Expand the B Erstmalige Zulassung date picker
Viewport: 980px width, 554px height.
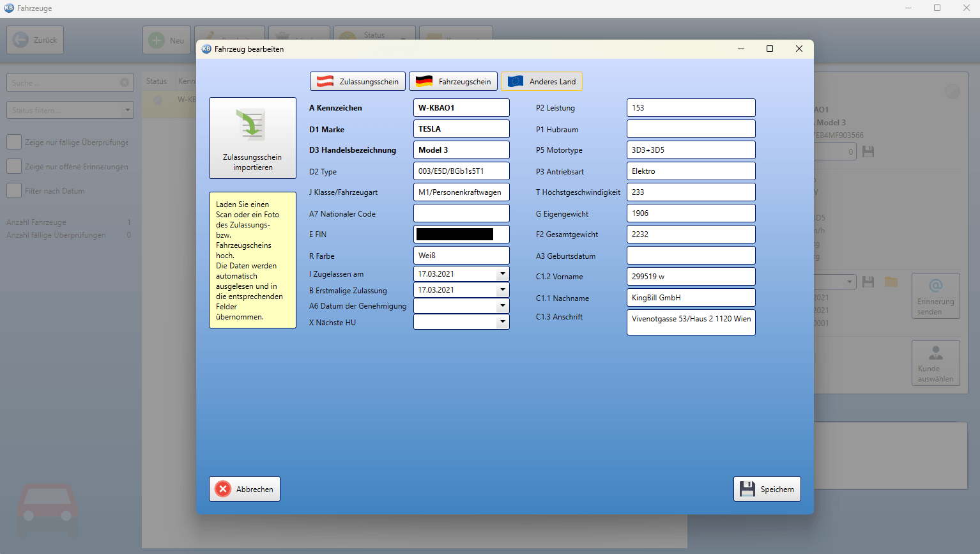[503, 289]
